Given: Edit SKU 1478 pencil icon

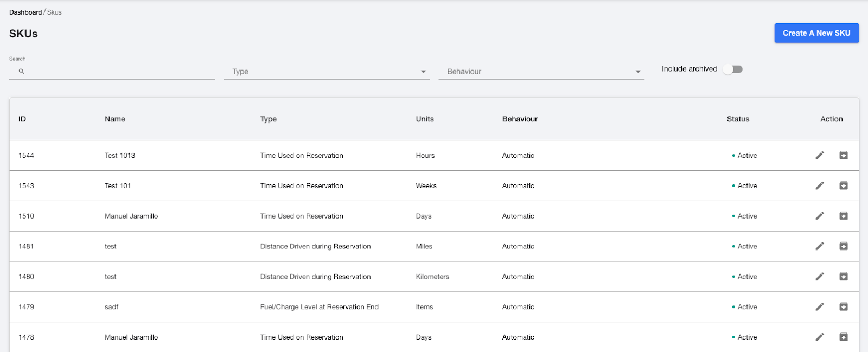Looking at the screenshot, I should point(820,337).
